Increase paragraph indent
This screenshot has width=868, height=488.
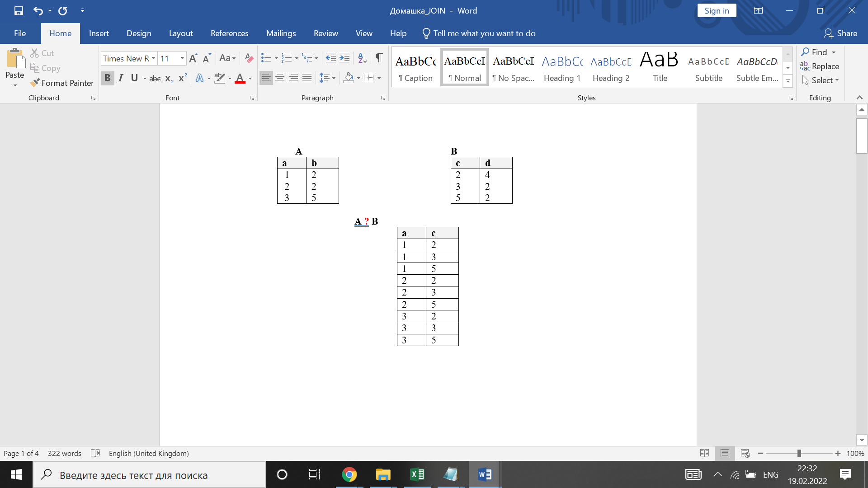point(344,58)
